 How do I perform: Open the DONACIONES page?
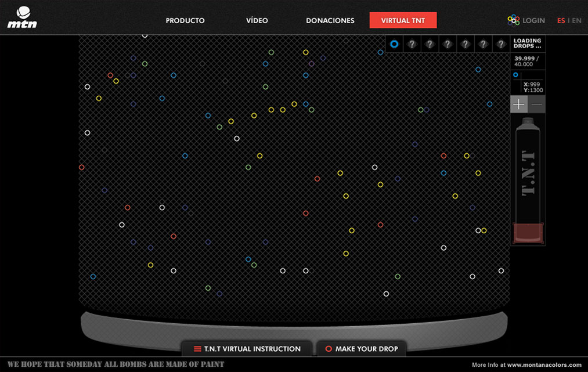coord(330,20)
